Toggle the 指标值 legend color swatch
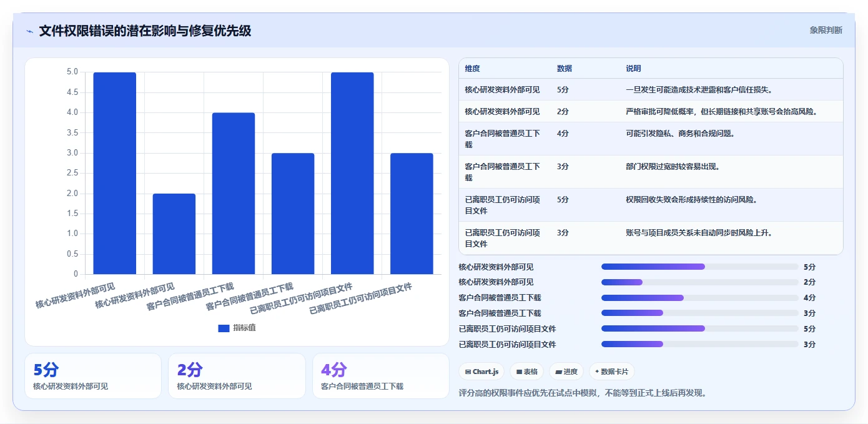 (224, 328)
